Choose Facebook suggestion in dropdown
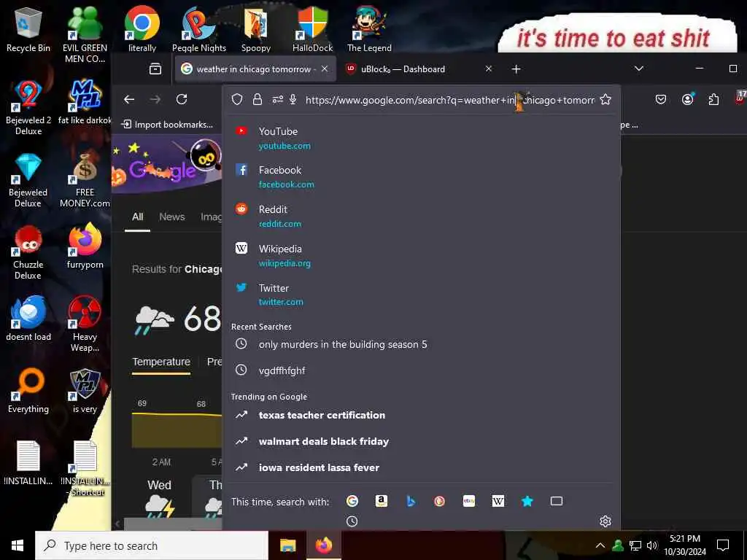 coord(422,177)
